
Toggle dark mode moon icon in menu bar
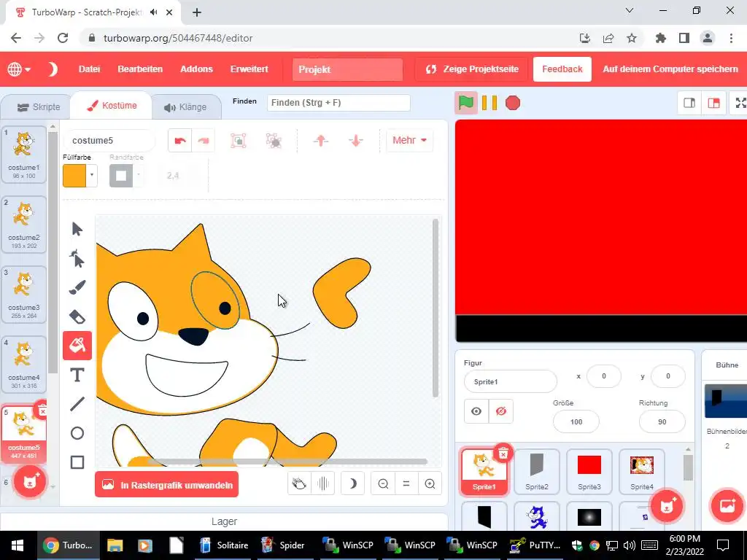pos(53,69)
